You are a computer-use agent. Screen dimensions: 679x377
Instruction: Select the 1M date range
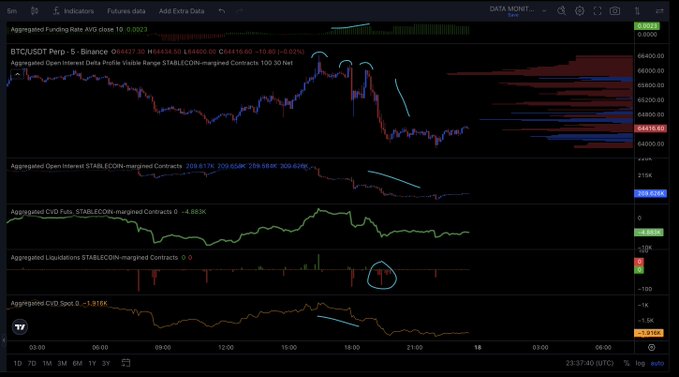tap(47, 363)
